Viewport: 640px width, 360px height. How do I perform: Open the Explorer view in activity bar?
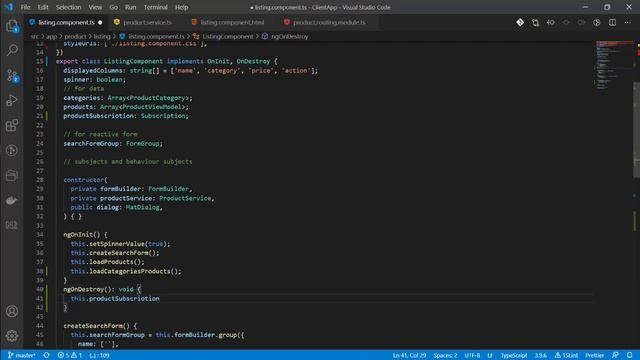point(12,26)
